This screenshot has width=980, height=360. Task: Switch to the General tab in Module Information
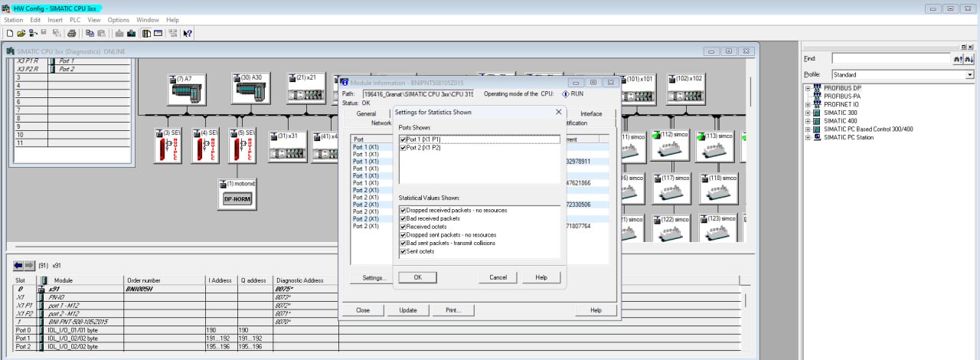366,113
